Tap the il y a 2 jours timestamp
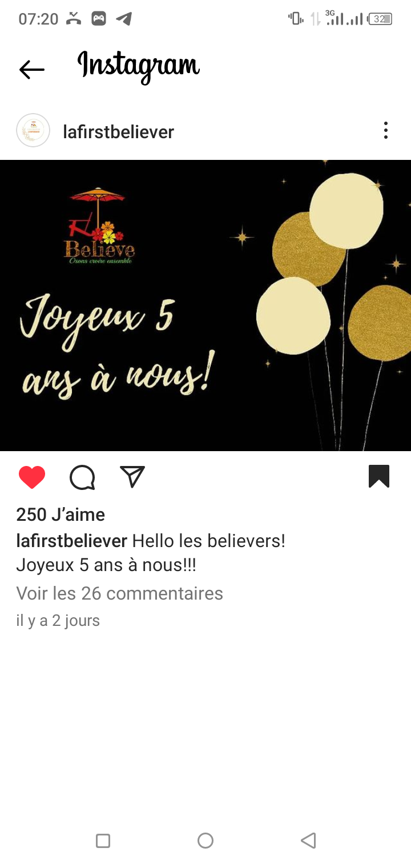This screenshot has height=868, width=411. click(x=58, y=620)
